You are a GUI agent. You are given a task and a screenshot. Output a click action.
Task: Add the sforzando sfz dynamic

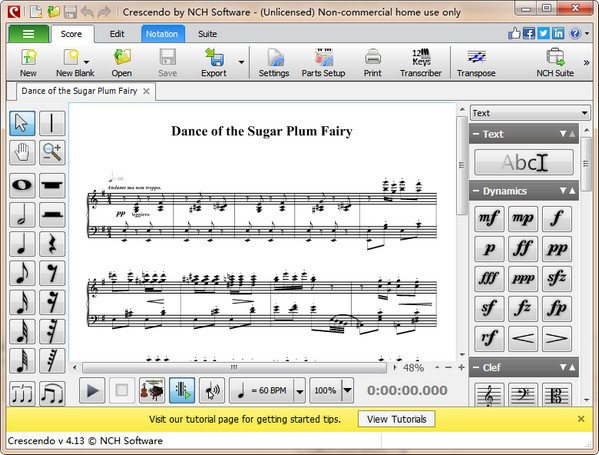pyautogui.click(x=557, y=279)
